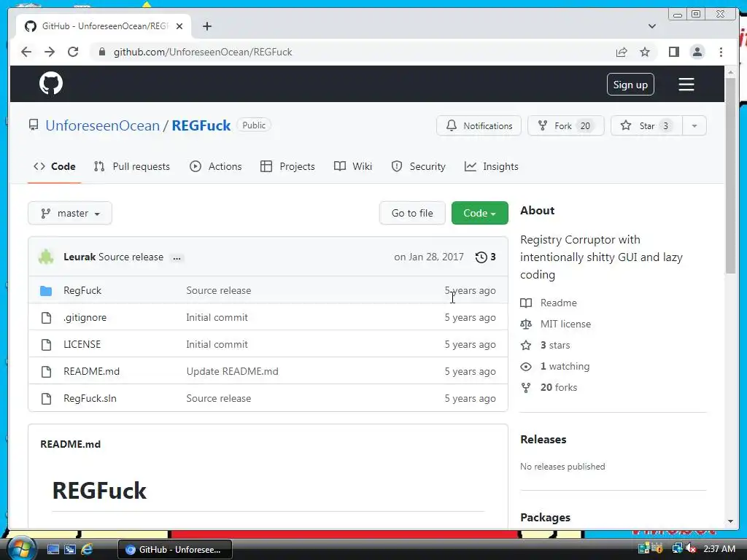Open Chrome three-dot menu
Viewport: 747px width, 560px height.
[x=721, y=52]
